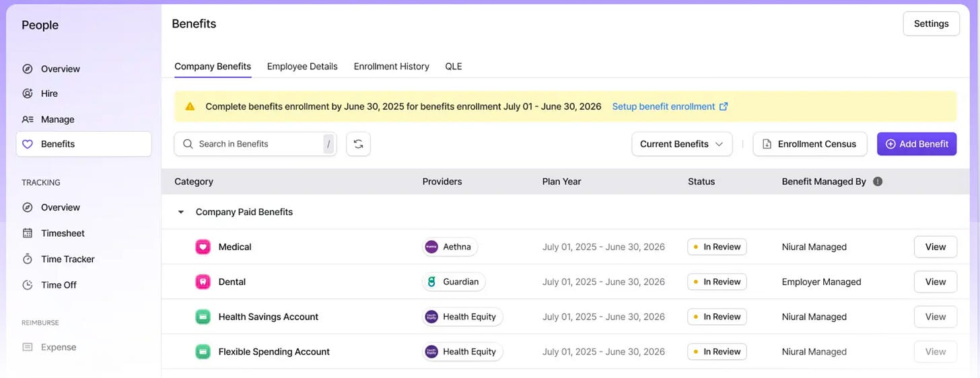Click Health Equity chip in FSA row

tap(462, 352)
